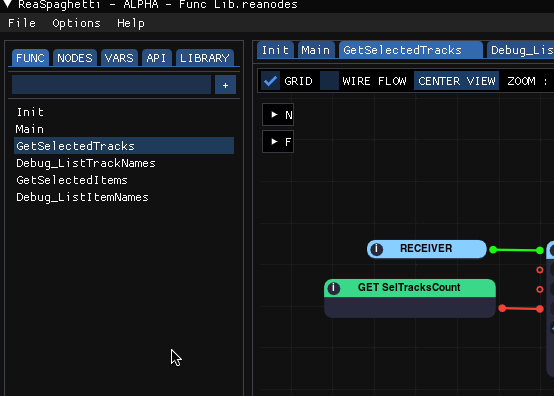Screen dimensions: 554x396
Task: Click the RECEIVER node header
Action: pyautogui.click(x=427, y=249)
